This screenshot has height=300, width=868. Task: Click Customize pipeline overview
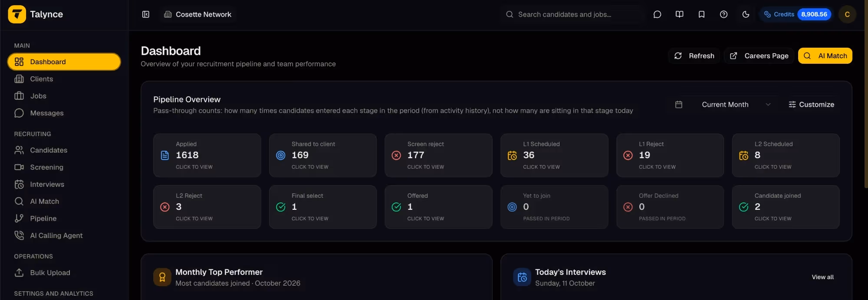(811, 104)
